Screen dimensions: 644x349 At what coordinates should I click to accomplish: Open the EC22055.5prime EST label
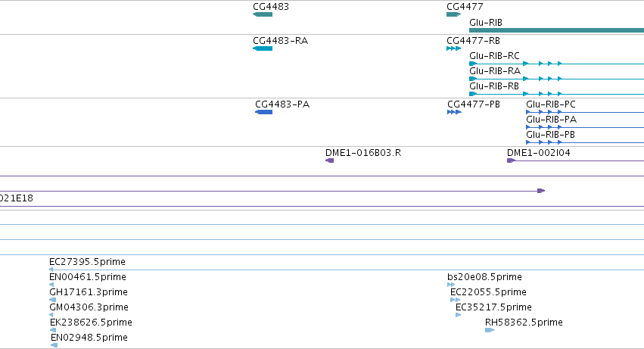point(488,292)
